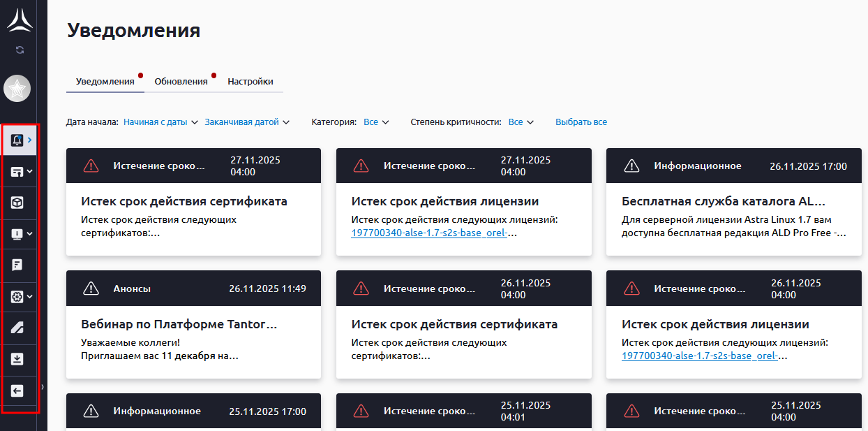Click the download arrow icon in sidebar

pos(17,359)
